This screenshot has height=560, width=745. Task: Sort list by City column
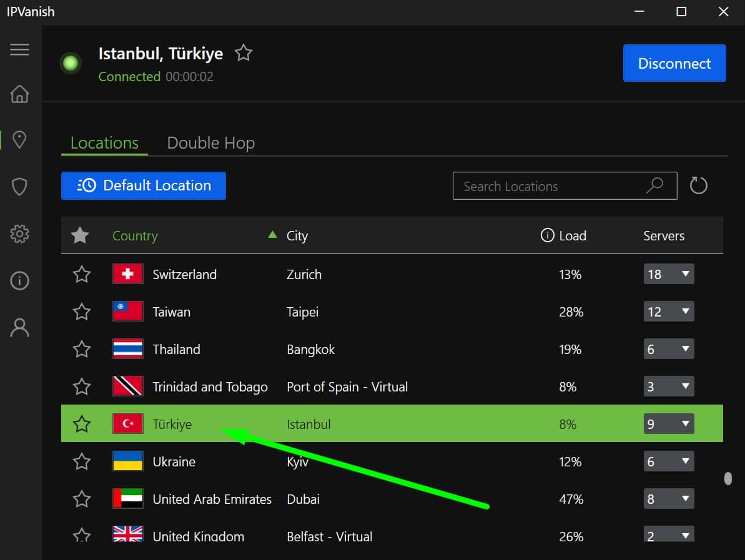coord(297,235)
